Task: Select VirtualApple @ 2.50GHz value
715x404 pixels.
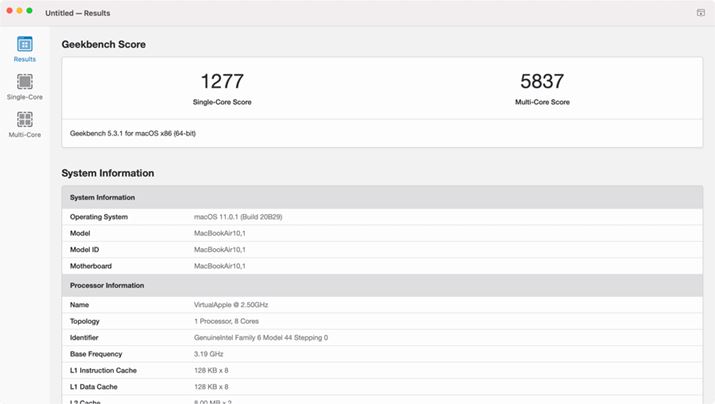Action: coord(231,305)
